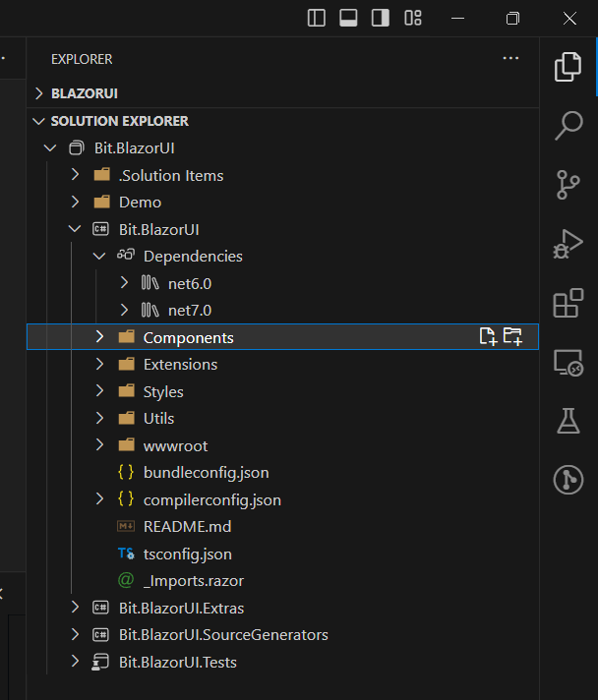The image size is (598, 700).
Task: Click the C# icon of Bit.BlazorUI project
Action: [100, 229]
